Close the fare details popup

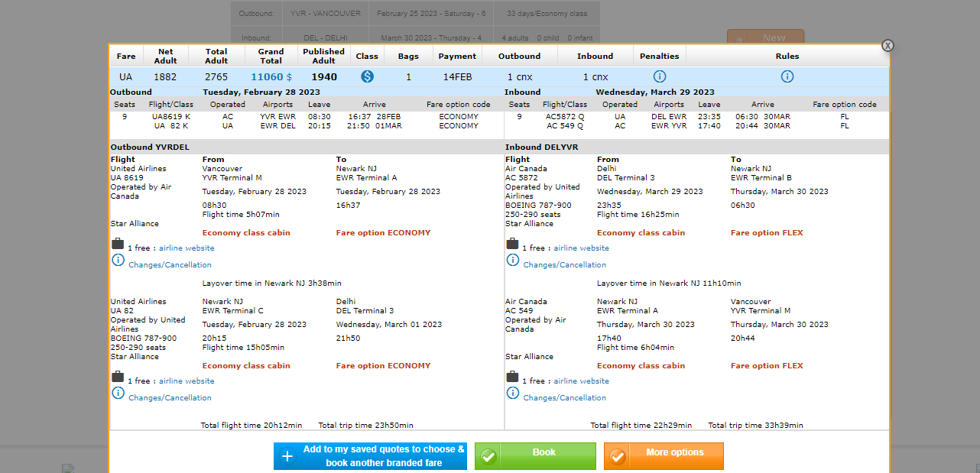(888, 45)
